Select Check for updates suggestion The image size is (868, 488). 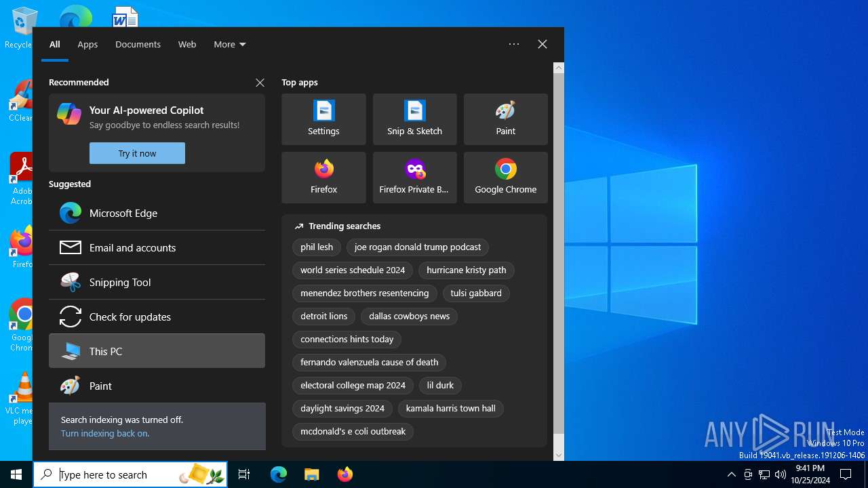click(x=157, y=317)
